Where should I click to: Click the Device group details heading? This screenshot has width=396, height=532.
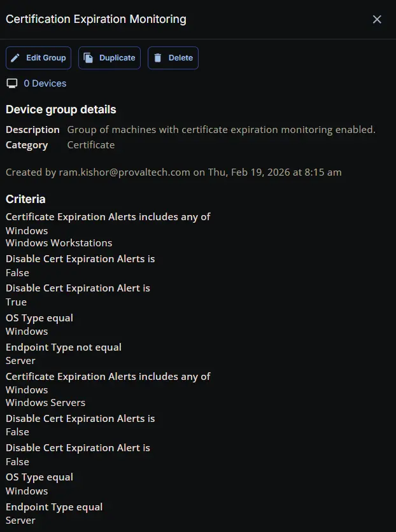click(x=61, y=109)
